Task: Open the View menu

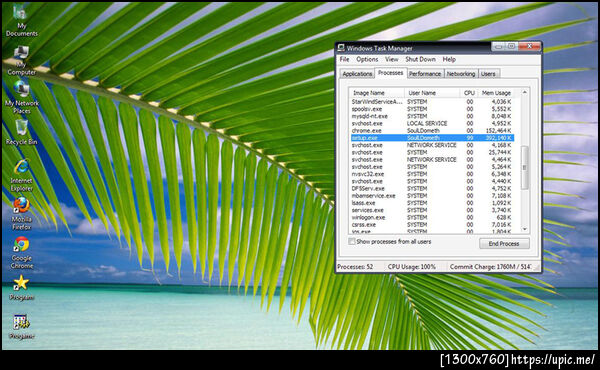Action: 391,59
